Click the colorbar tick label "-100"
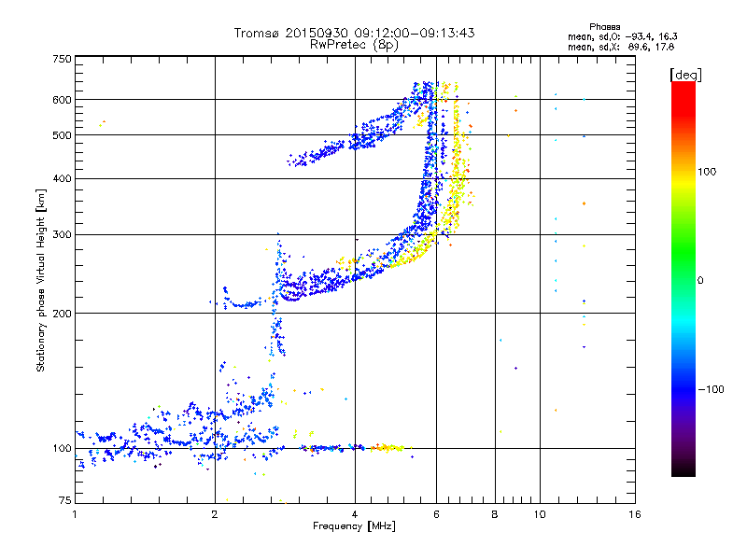Image resolution: width=747 pixels, height=560 pixels. coord(711,389)
